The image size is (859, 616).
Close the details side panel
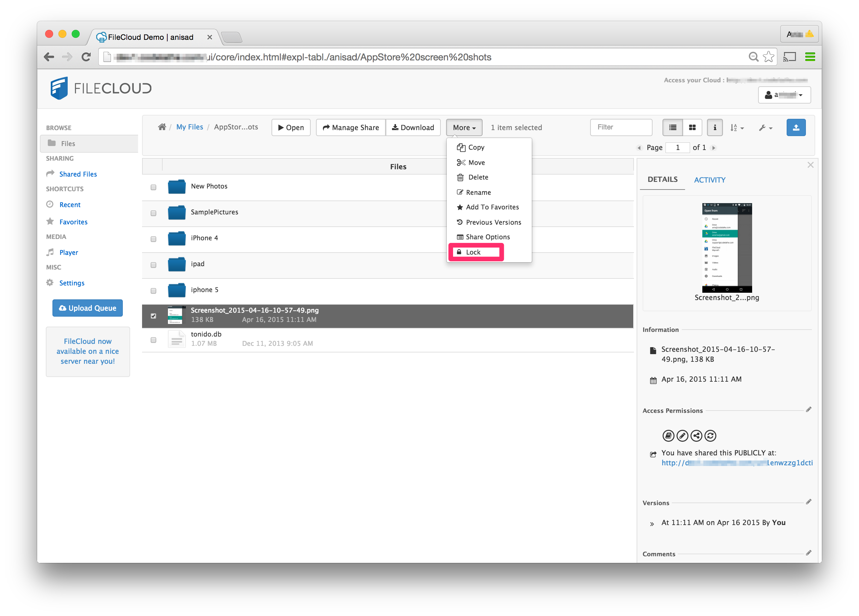coord(810,165)
